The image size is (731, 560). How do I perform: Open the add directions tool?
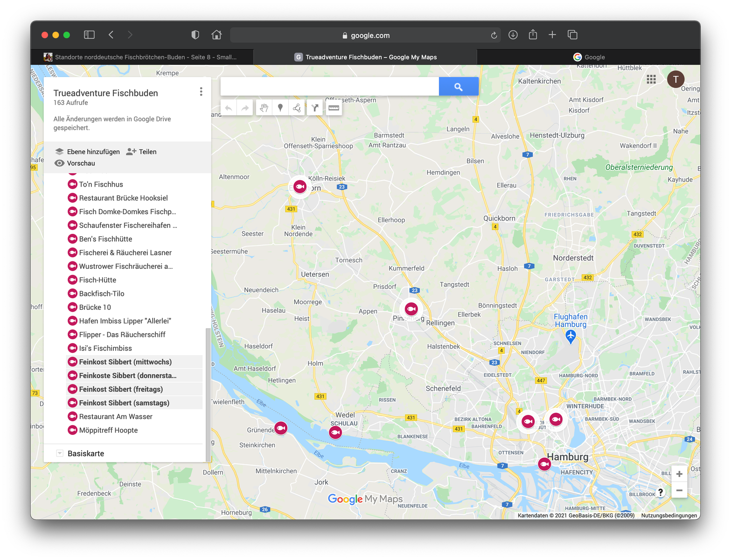point(315,108)
